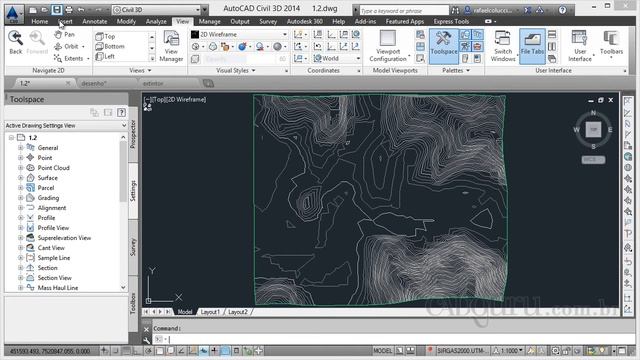This screenshot has width=640, height=360.
Task: Switch to the Layout1 tab
Action: click(210, 312)
